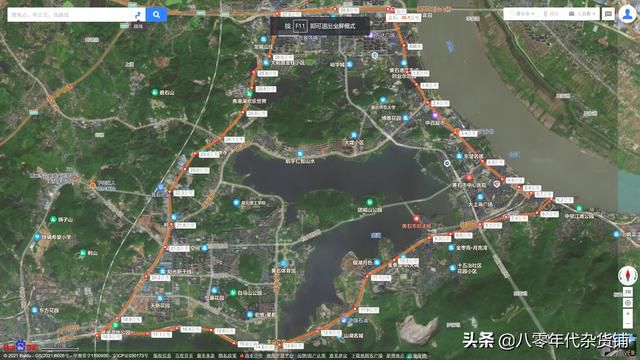The image size is (640, 360).
Task: Open route planning with the route icon
Action: (138, 15)
